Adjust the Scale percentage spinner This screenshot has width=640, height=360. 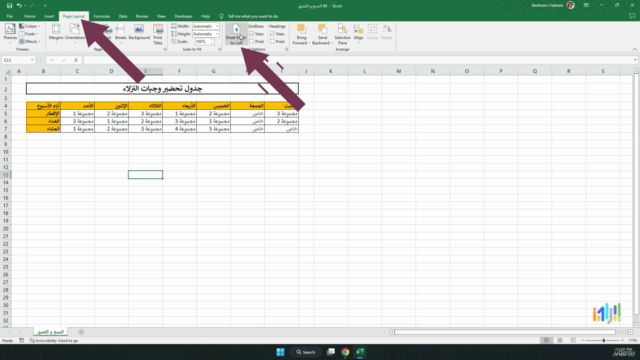point(211,41)
